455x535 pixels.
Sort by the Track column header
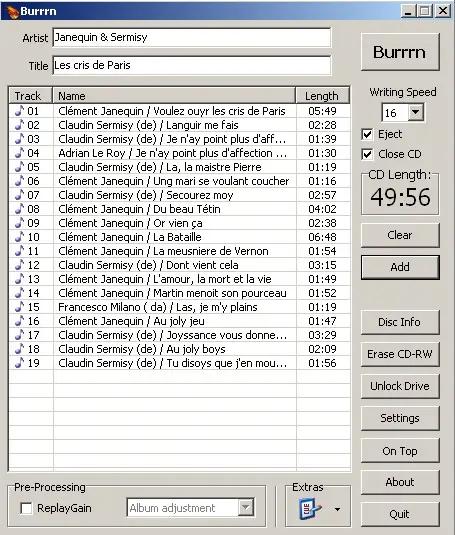point(31,96)
